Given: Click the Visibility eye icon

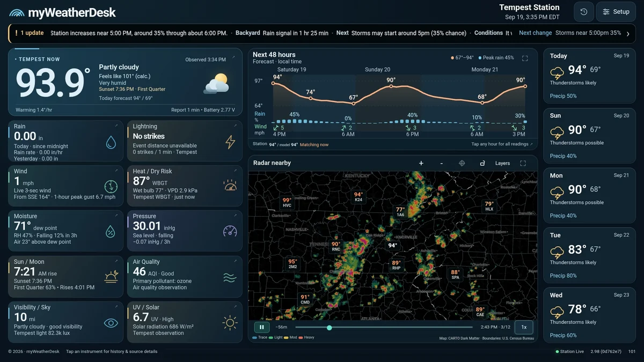Looking at the screenshot, I should (x=111, y=323).
